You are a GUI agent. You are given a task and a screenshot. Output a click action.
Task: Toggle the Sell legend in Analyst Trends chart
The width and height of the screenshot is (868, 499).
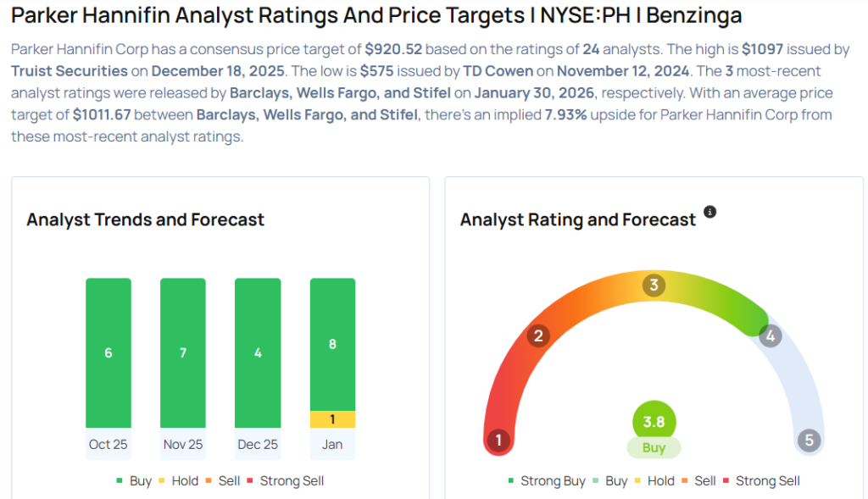click(x=223, y=481)
